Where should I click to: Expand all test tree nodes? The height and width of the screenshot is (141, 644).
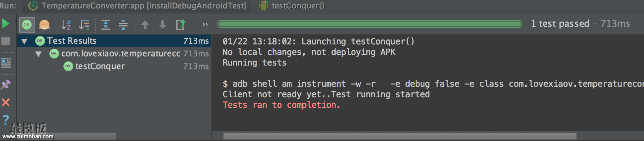pyautogui.click(x=106, y=24)
